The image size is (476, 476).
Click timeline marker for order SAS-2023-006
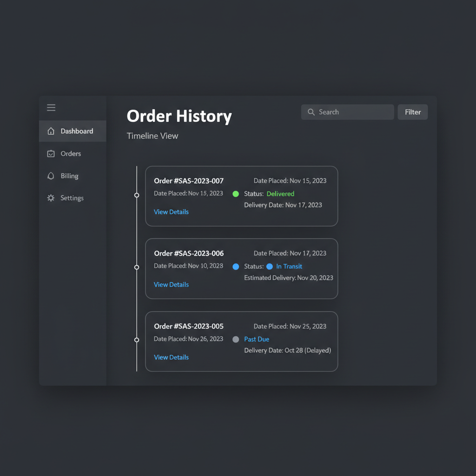pos(137,267)
